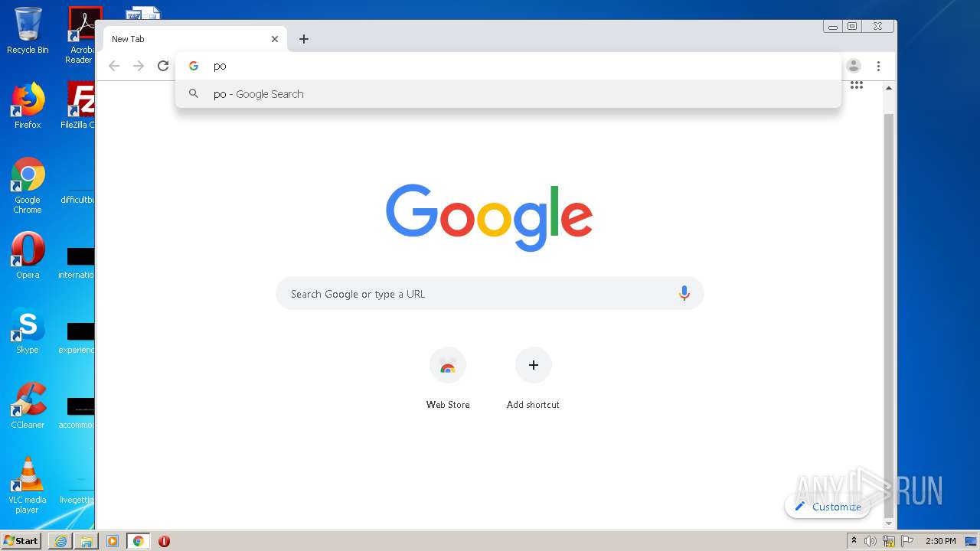Click the address bar containing 'po'
The width and height of the screenshot is (980, 551).
[x=508, y=66]
